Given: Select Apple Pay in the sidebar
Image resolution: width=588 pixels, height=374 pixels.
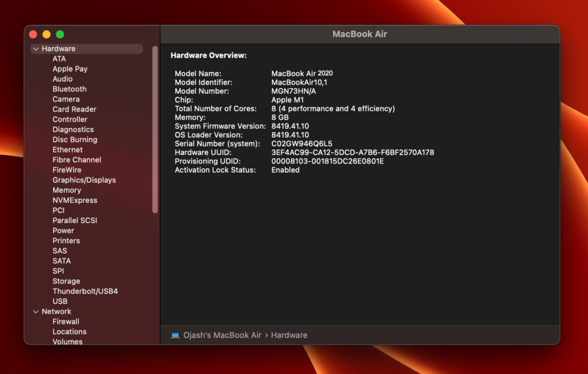Looking at the screenshot, I should tap(70, 69).
